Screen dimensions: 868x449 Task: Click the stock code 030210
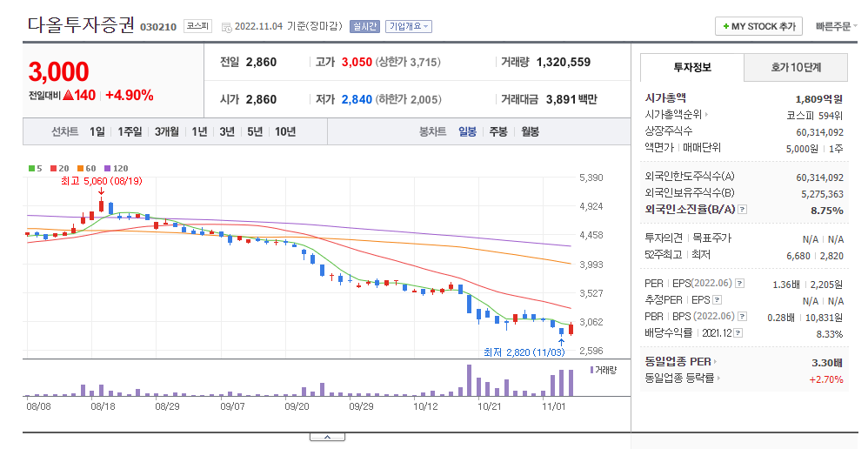tap(158, 27)
